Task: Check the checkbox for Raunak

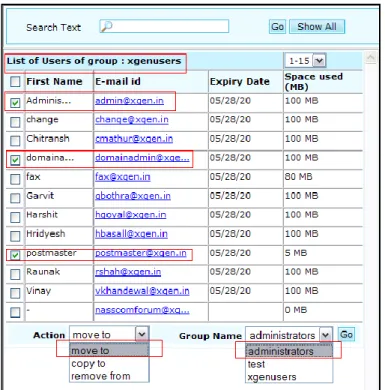Action: [x=15, y=274]
